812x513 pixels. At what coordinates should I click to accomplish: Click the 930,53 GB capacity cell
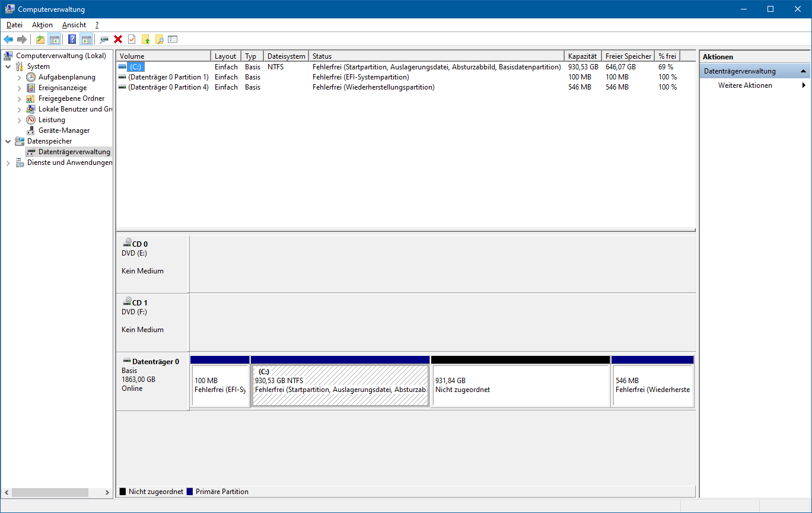click(x=583, y=67)
